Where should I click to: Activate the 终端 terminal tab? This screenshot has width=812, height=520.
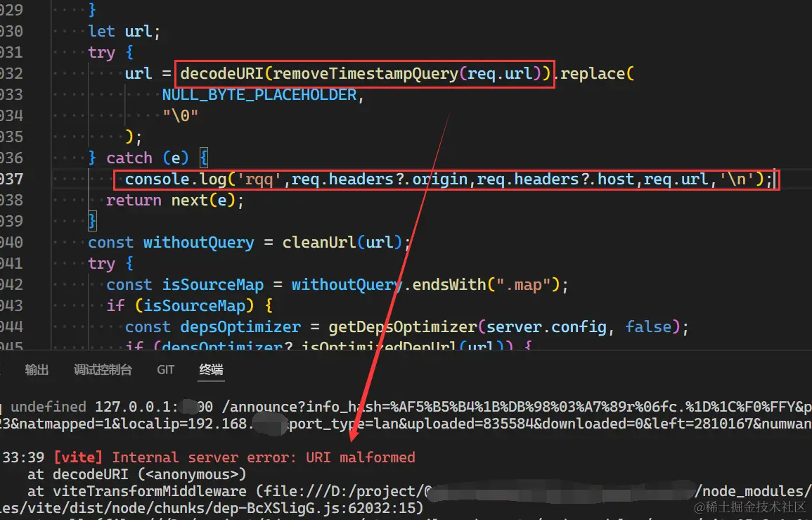[211, 369]
